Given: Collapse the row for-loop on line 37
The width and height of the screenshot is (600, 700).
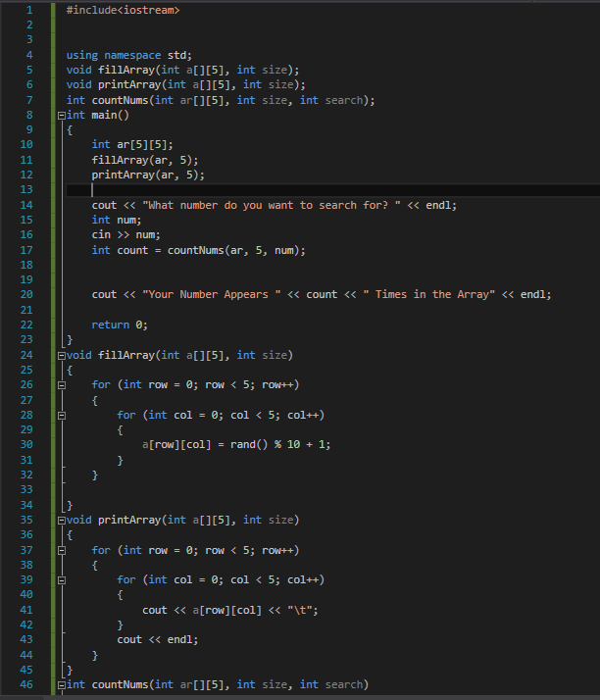Looking at the screenshot, I should tap(62, 551).
